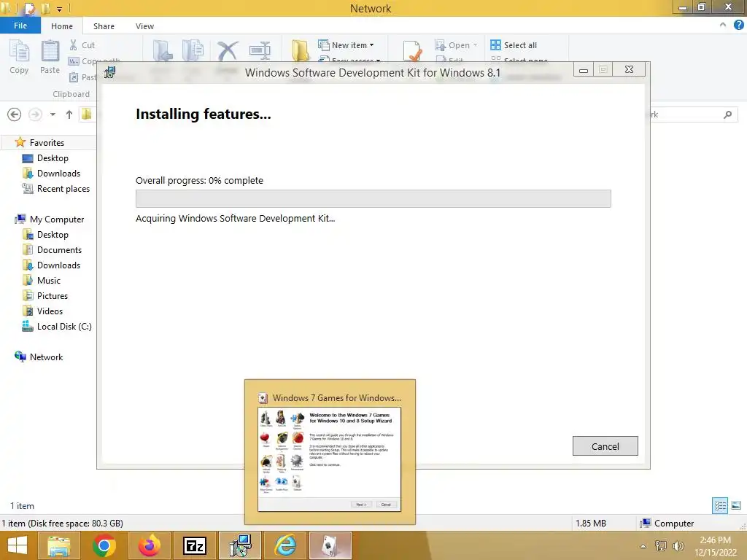Click the volume speaker tray icon

click(x=678, y=546)
